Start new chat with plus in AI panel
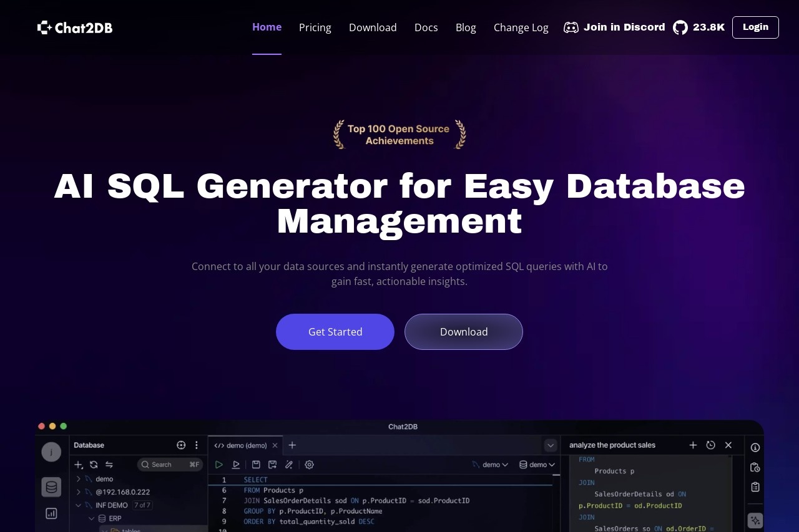Screen dimensions: 799x532 pyautogui.click(x=693, y=445)
